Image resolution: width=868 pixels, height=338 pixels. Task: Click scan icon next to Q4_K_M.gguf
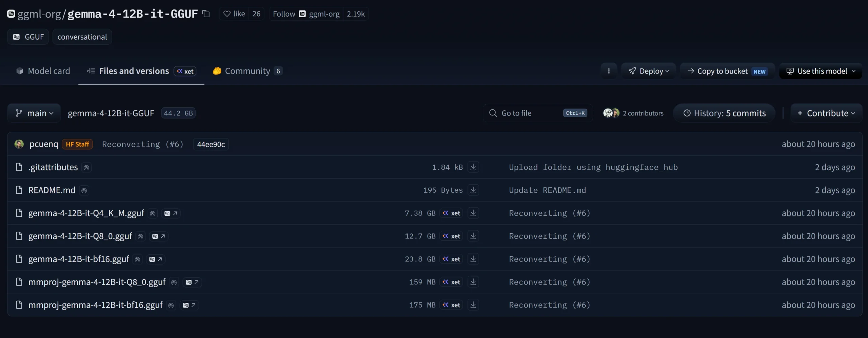click(153, 214)
